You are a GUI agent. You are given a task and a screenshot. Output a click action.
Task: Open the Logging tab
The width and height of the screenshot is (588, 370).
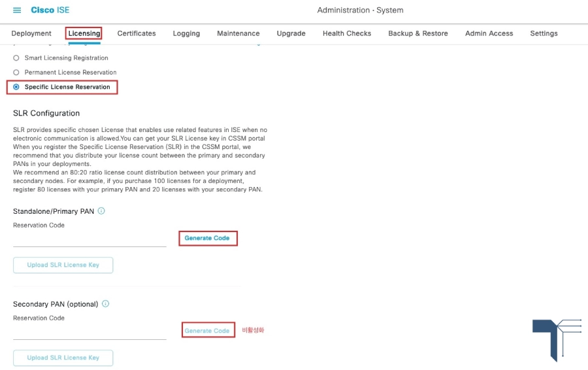click(x=186, y=33)
